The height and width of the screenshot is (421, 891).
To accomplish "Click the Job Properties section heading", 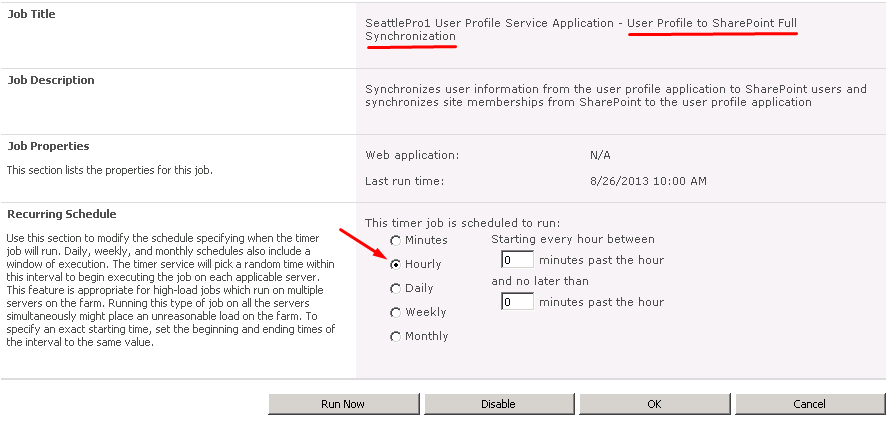I will (48, 146).
